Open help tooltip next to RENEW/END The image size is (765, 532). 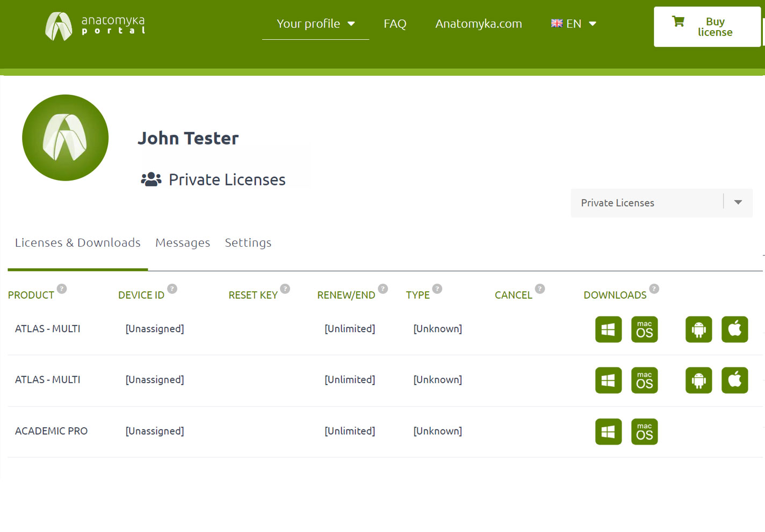[383, 289]
